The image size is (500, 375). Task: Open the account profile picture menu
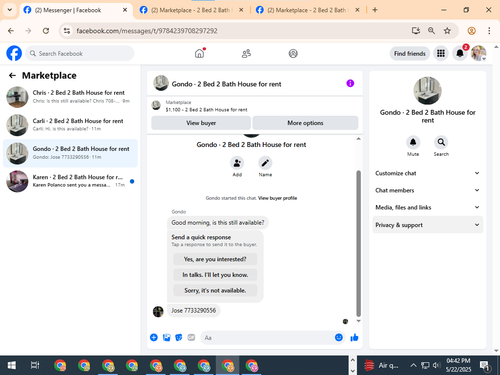(x=478, y=53)
